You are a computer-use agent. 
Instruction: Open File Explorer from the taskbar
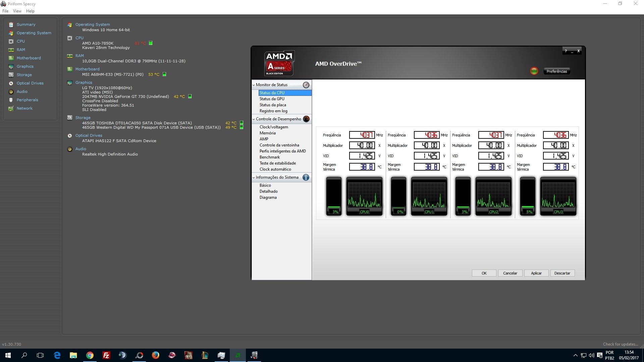[73, 355]
